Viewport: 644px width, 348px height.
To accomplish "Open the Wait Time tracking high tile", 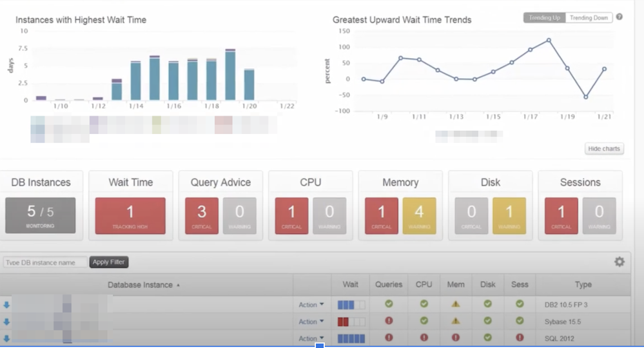I will click(x=130, y=216).
